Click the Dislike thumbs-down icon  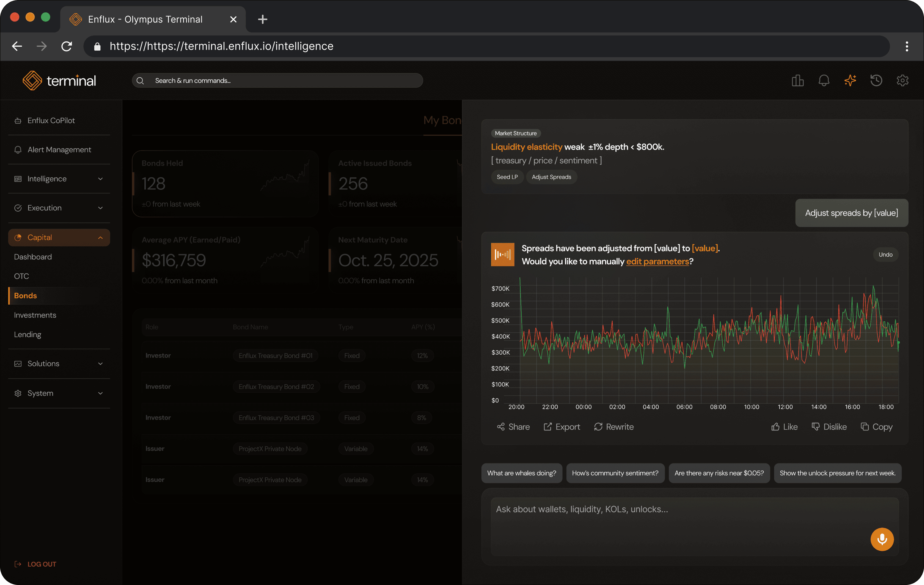tap(815, 427)
